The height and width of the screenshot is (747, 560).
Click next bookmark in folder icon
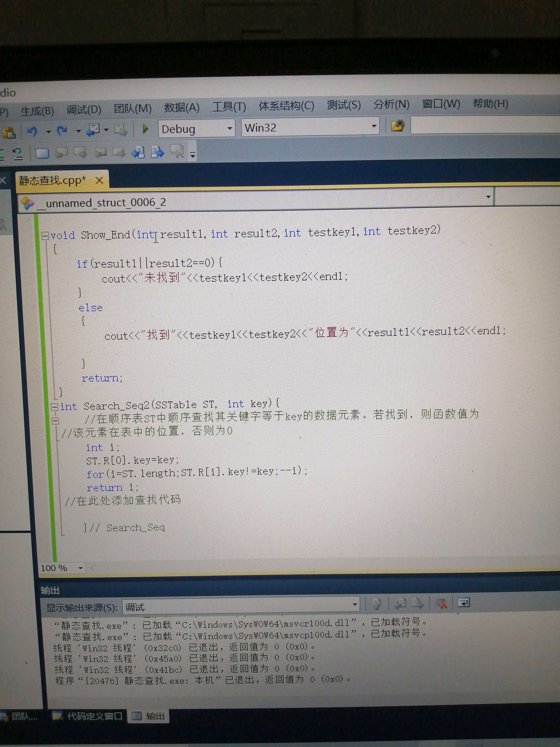point(119,153)
